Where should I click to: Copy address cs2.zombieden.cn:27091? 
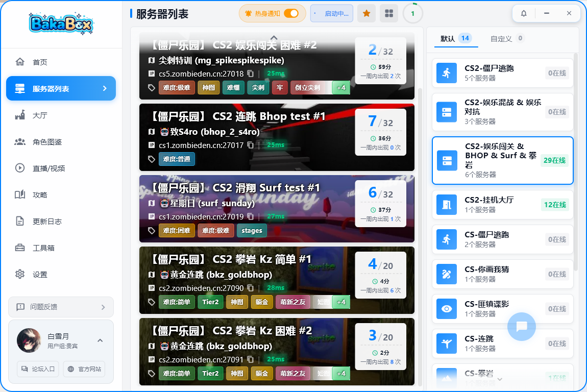(x=251, y=359)
